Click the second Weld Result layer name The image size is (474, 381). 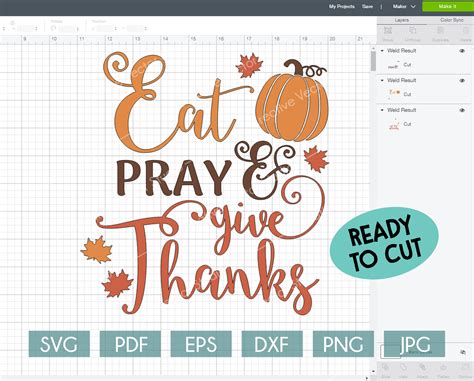401,80
